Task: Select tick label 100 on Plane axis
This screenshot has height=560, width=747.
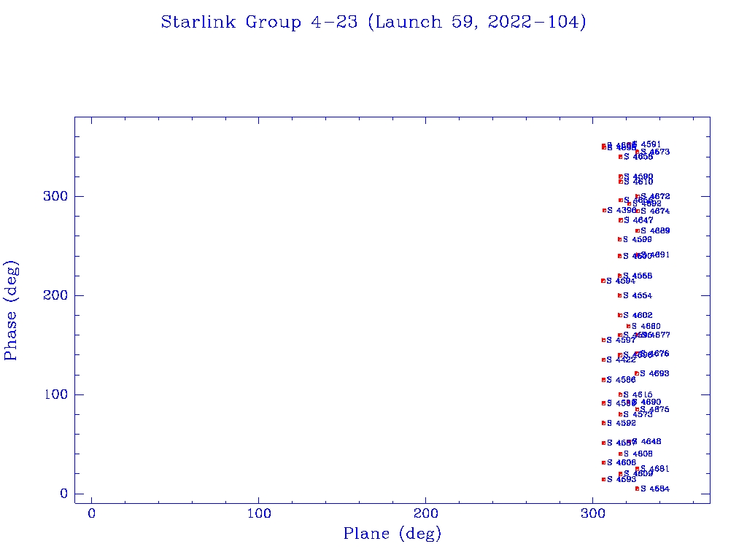Action: coord(259,513)
